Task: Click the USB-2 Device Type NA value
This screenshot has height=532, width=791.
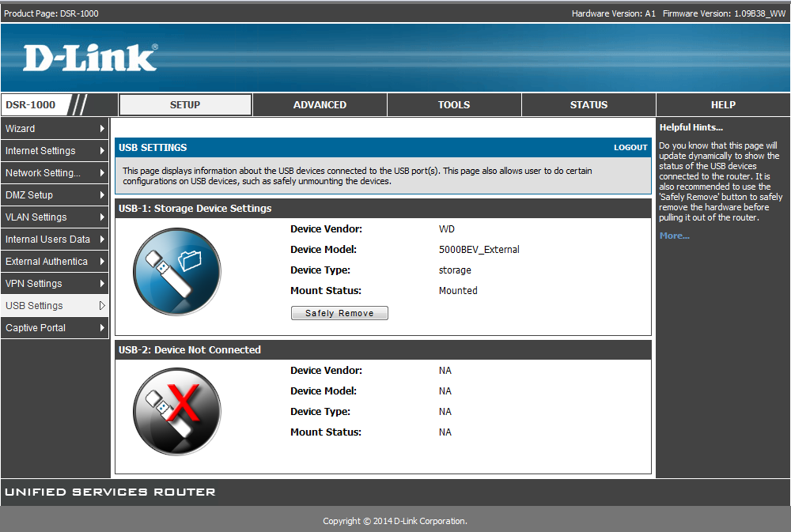Action: coord(445,412)
